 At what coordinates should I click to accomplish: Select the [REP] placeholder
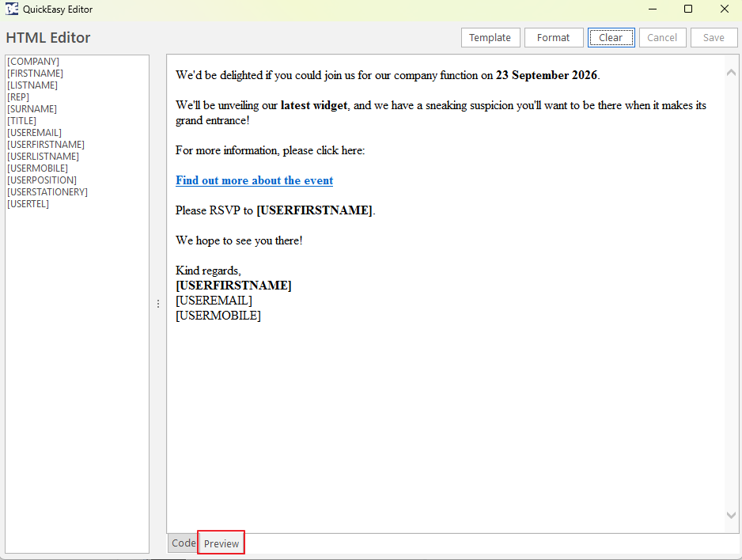pos(18,97)
